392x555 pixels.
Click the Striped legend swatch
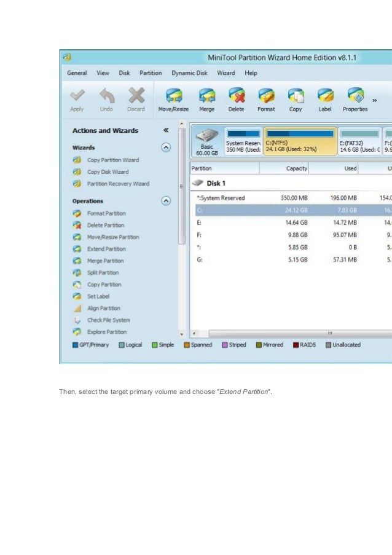[x=225, y=345]
